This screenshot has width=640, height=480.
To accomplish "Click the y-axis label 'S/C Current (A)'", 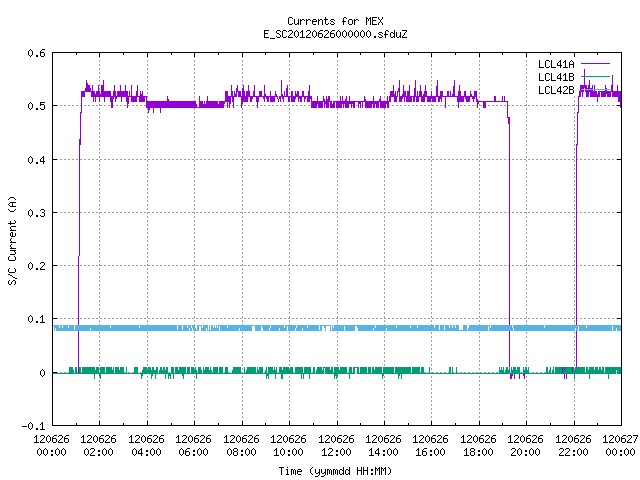I will pyautogui.click(x=13, y=241).
